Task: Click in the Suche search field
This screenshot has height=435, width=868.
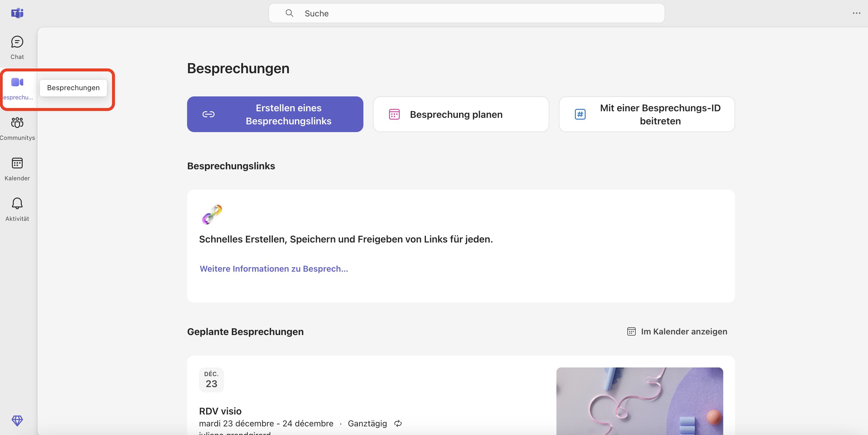Action: pos(472,13)
